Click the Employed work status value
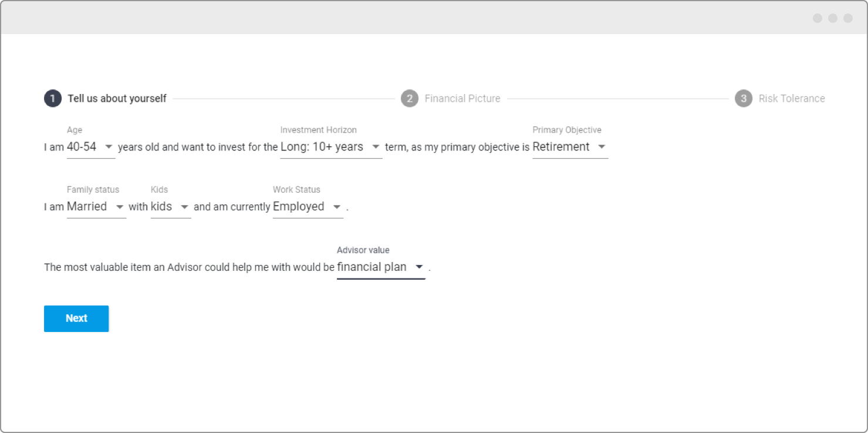 [299, 207]
